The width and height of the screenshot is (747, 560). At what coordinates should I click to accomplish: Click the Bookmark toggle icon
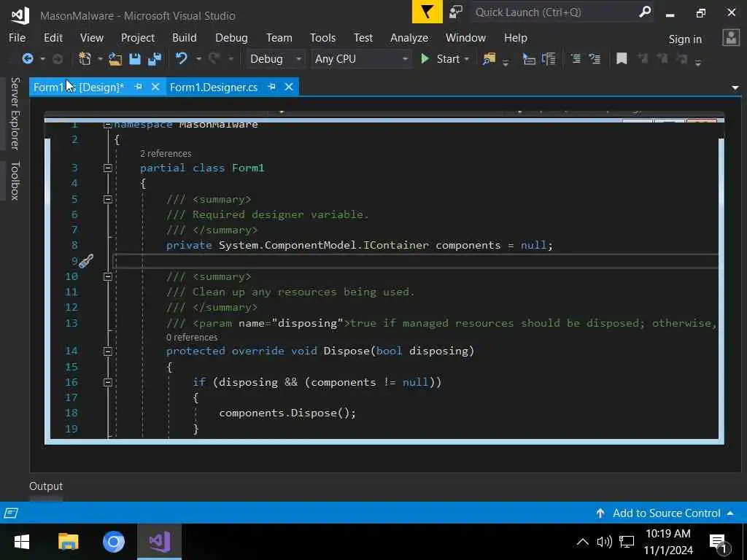point(622,59)
